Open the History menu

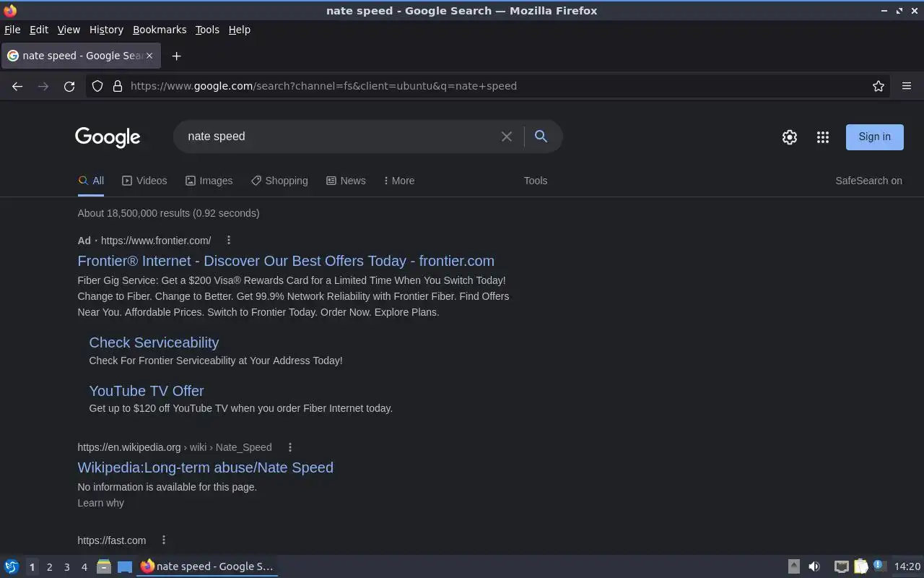tap(106, 30)
